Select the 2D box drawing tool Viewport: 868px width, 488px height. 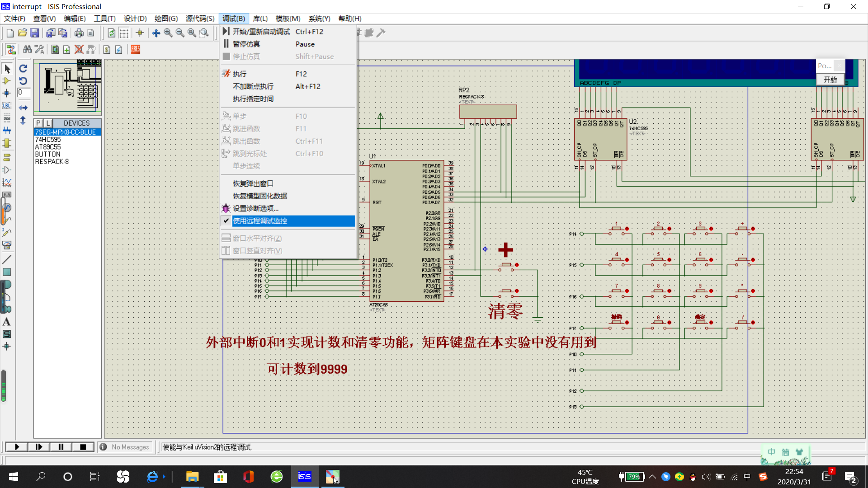7,272
